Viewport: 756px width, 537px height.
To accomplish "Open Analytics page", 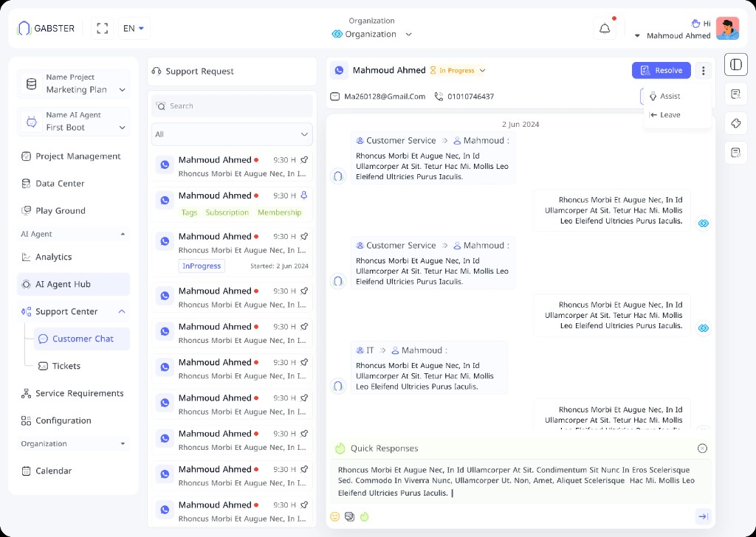I will click(x=73, y=257).
